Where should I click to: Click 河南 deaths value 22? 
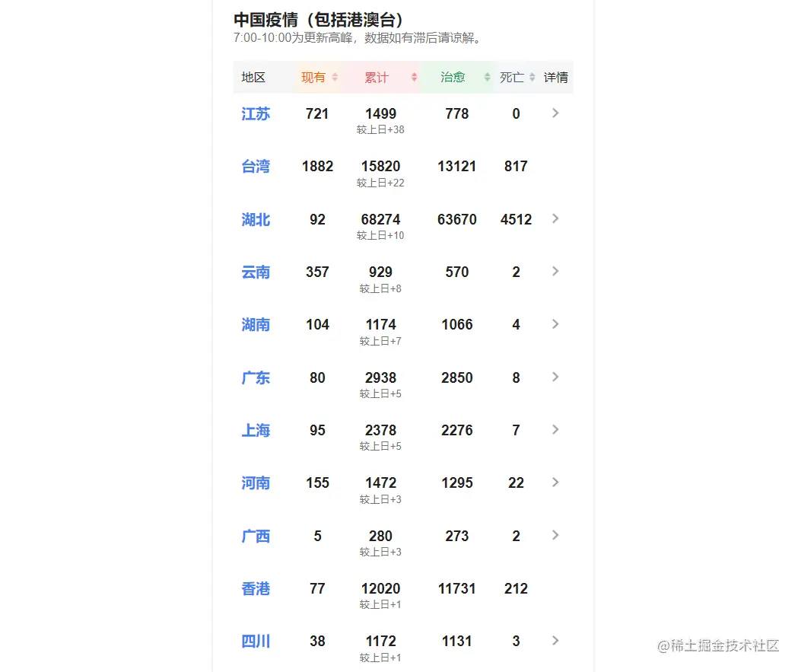(x=516, y=483)
